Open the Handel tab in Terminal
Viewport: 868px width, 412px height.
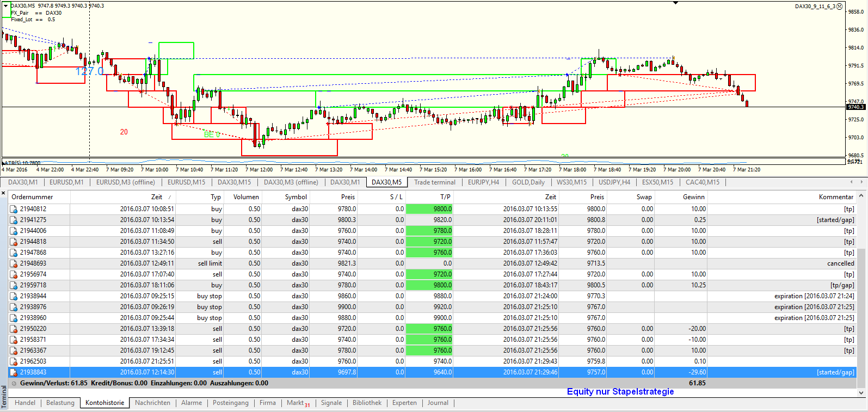click(x=25, y=403)
